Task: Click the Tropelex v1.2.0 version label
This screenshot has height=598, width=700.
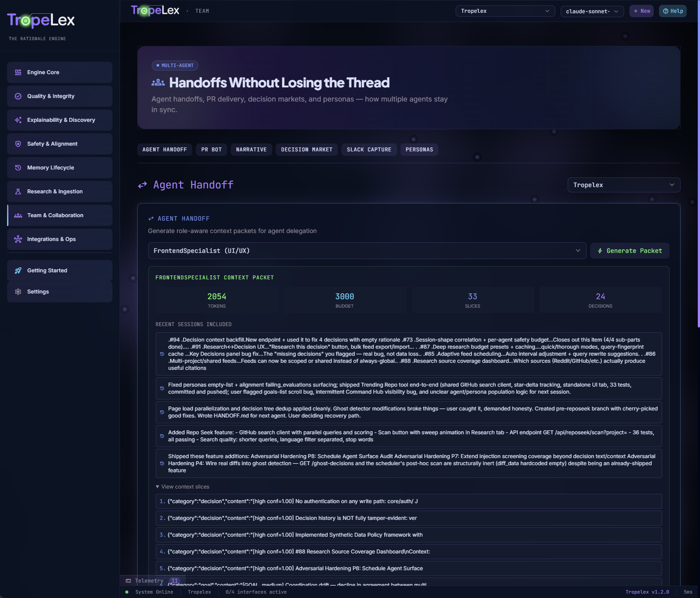Action: [x=647, y=592]
